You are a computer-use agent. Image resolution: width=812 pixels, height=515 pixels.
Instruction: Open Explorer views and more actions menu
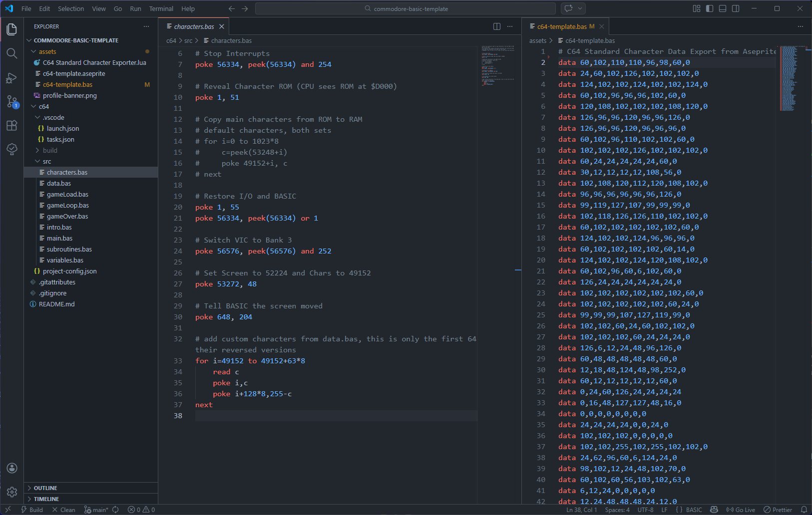[x=146, y=26]
